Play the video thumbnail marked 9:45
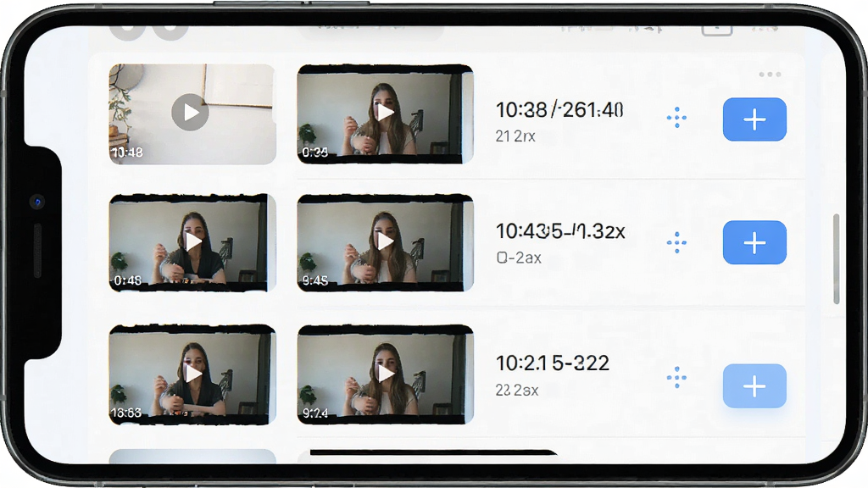 [x=386, y=241]
